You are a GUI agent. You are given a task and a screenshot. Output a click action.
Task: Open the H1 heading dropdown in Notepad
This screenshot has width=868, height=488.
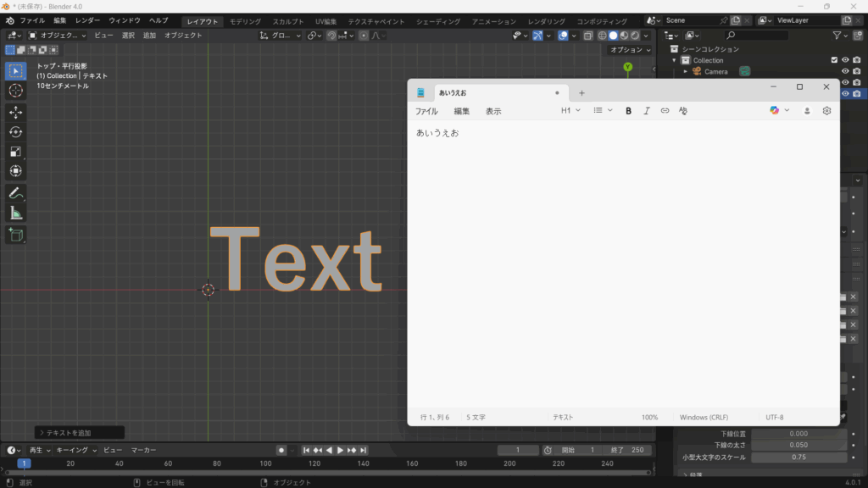pos(570,111)
